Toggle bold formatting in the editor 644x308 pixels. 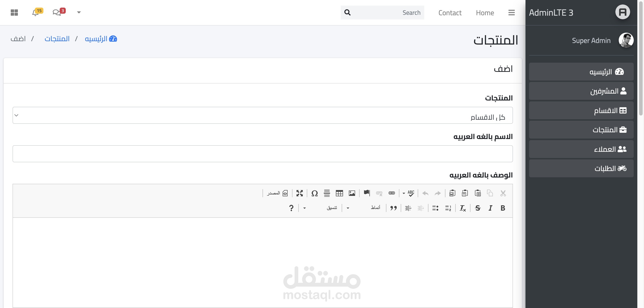pos(503,208)
